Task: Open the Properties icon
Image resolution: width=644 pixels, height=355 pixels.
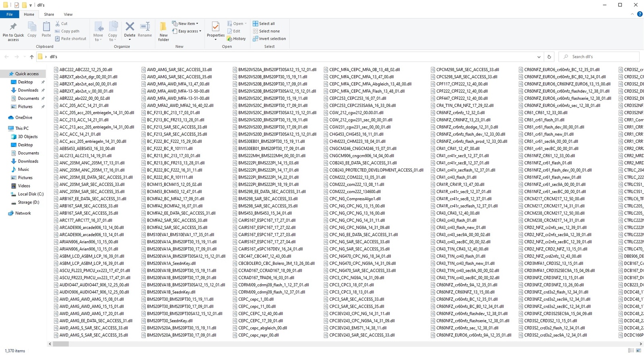Action: coord(215,27)
